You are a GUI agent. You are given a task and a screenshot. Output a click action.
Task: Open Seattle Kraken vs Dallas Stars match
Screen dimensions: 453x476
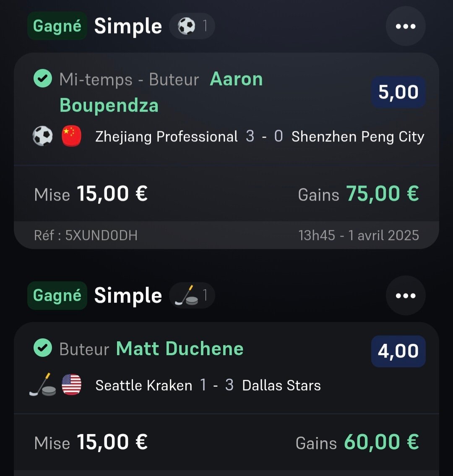pos(208,385)
